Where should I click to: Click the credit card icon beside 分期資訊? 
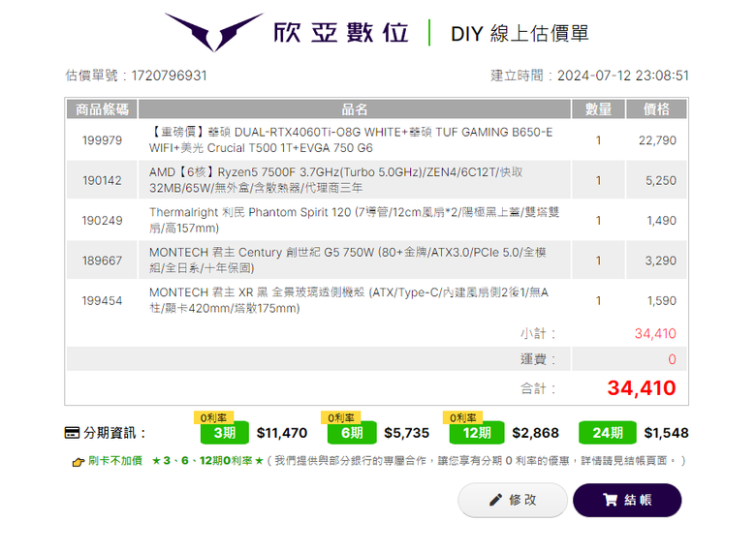point(72,433)
